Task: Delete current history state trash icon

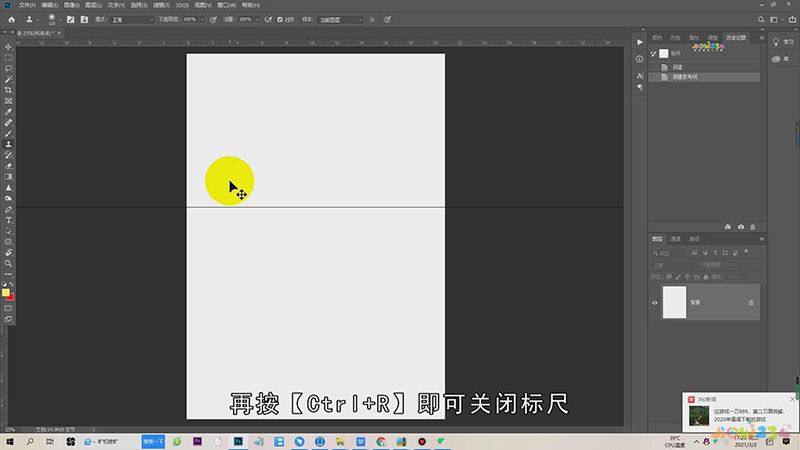Action: [x=753, y=227]
